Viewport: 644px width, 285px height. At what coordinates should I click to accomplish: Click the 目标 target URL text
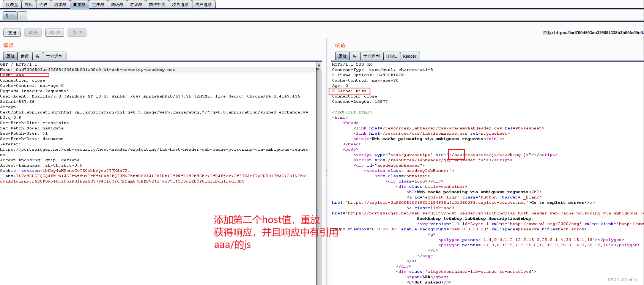click(594, 33)
